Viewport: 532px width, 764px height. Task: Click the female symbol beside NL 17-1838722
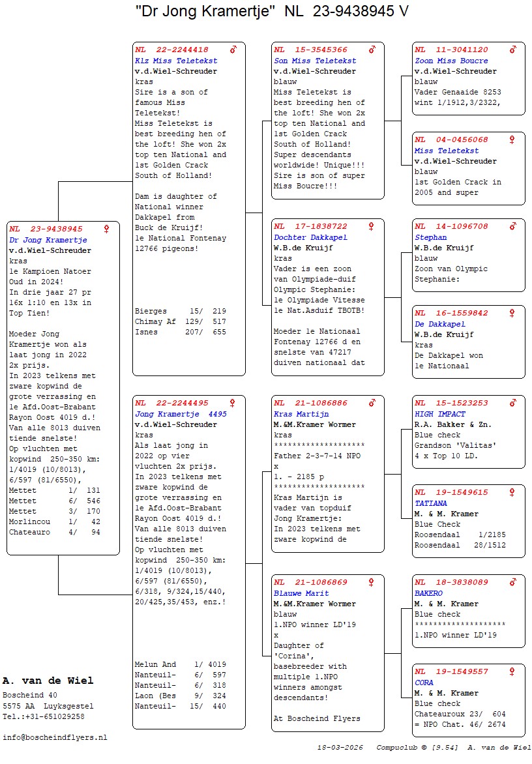click(372, 226)
